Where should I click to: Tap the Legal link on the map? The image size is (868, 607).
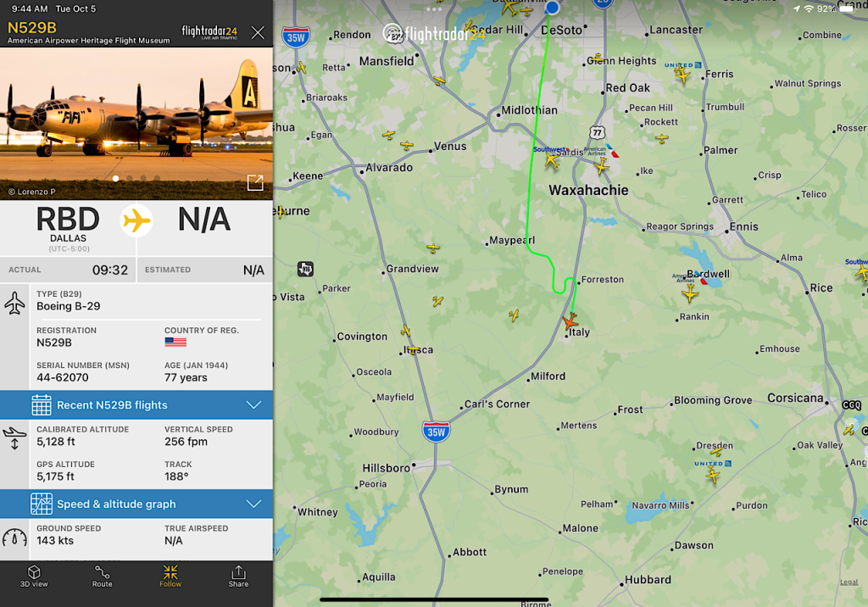[x=849, y=582]
